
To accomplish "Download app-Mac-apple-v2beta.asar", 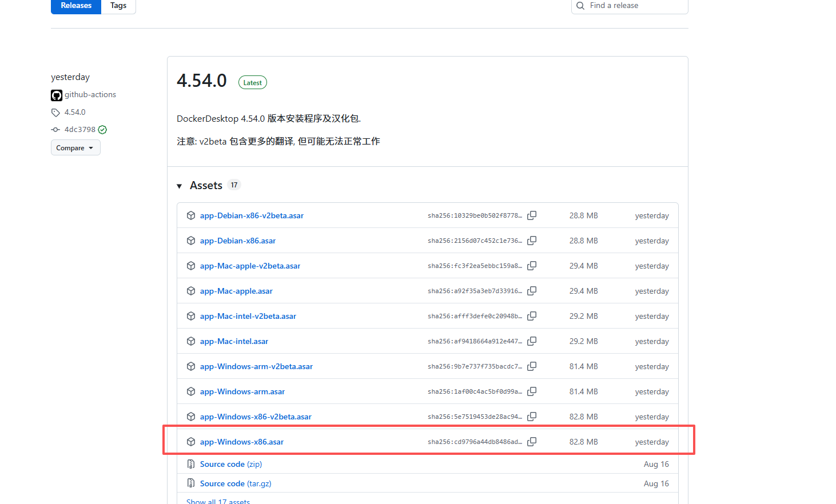I will (x=250, y=266).
